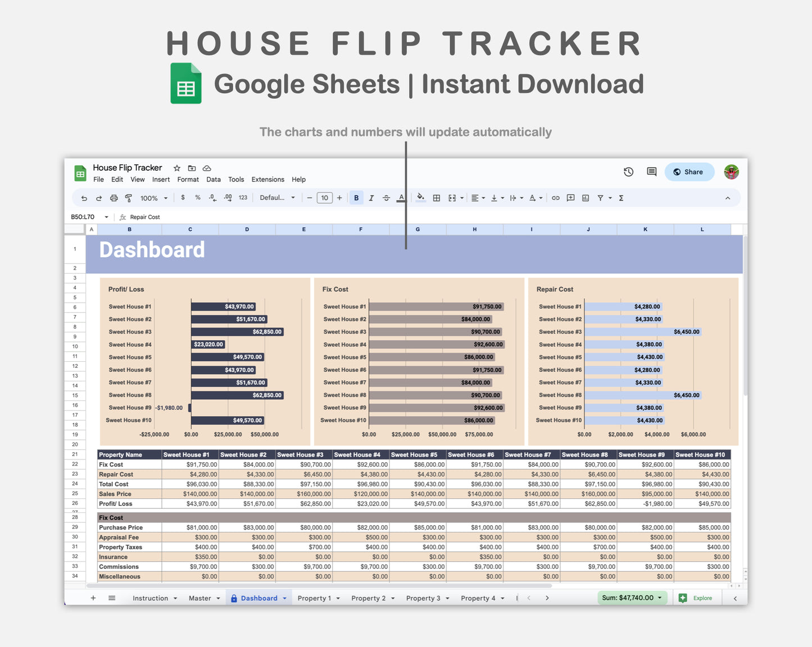The height and width of the screenshot is (647, 812).
Task: Open the zoom level dropdown
Action: [x=153, y=198]
